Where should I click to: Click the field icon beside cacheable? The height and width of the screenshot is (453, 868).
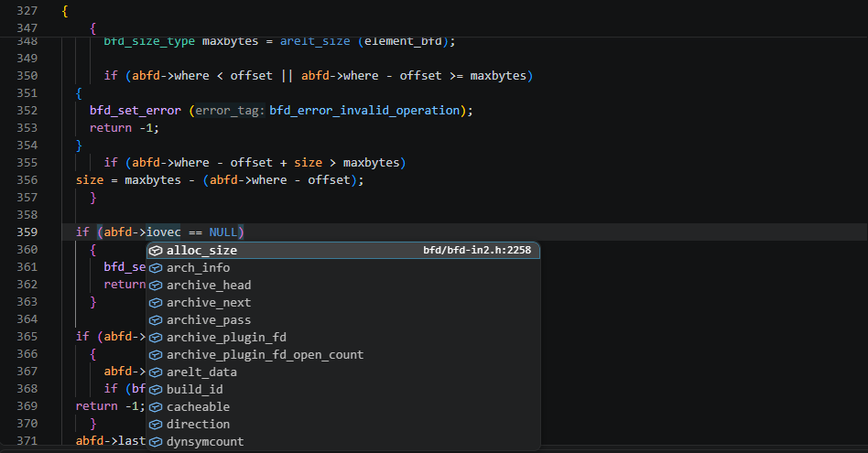[156, 407]
